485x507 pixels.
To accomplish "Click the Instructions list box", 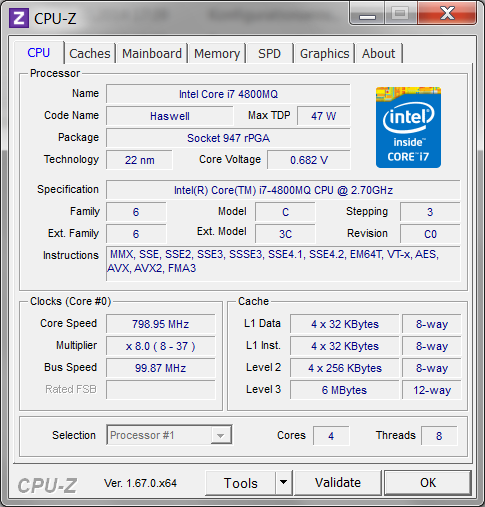I will pyautogui.click(x=283, y=264).
